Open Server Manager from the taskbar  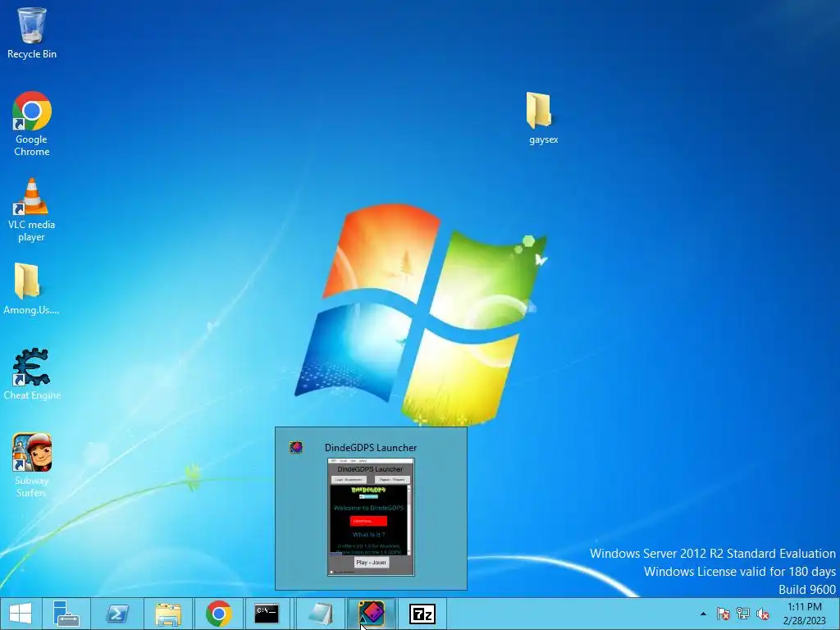pos(66,614)
